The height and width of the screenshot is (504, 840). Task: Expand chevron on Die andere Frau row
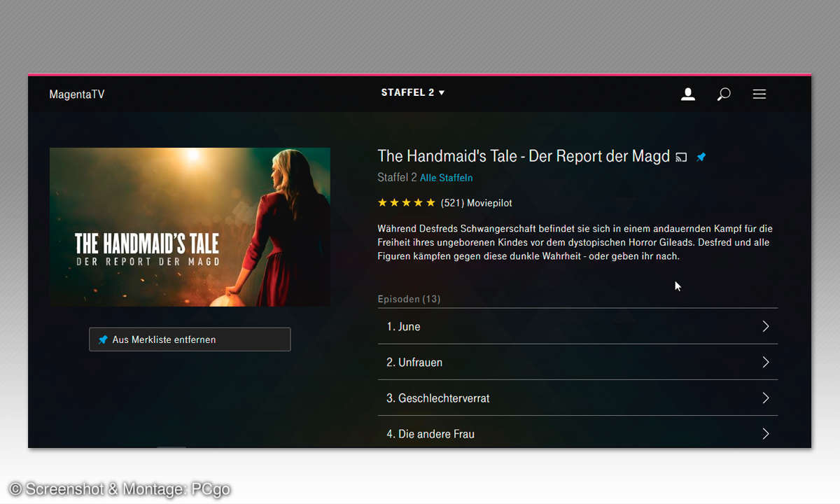coord(766,433)
